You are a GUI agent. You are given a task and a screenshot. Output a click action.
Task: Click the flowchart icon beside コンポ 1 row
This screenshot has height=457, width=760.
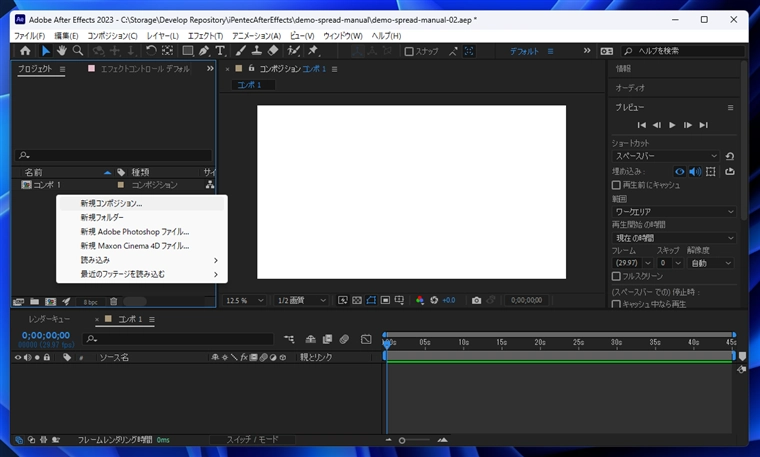tap(209, 185)
